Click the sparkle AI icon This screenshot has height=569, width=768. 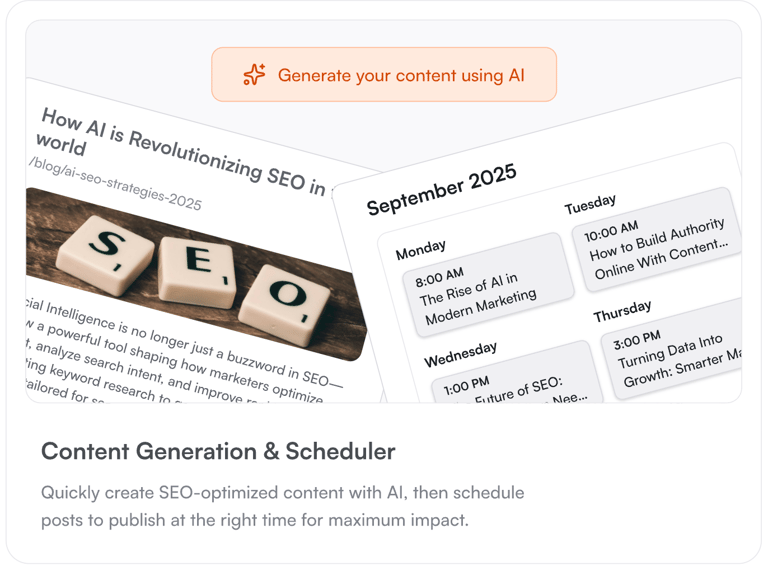tap(254, 75)
